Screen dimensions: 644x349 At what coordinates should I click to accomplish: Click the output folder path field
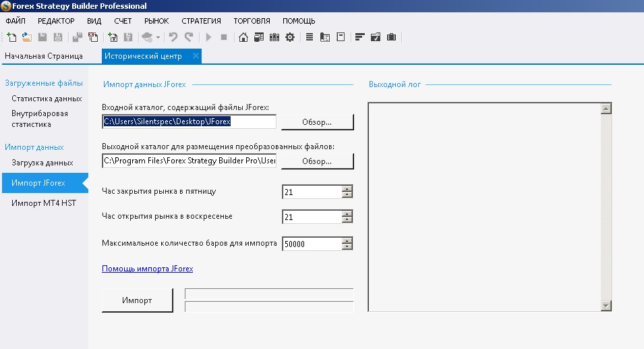point(189,161)
